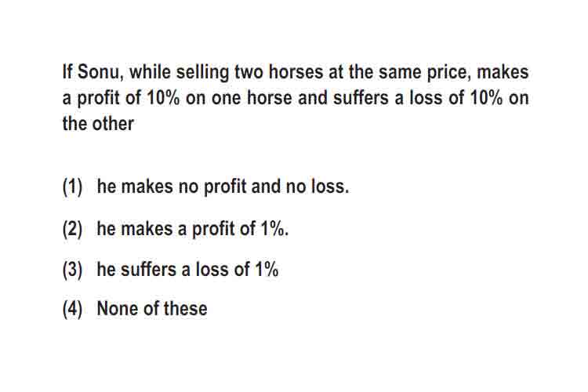
Task: Click the word 'Sonu' in the question
Action: point(100,72)
